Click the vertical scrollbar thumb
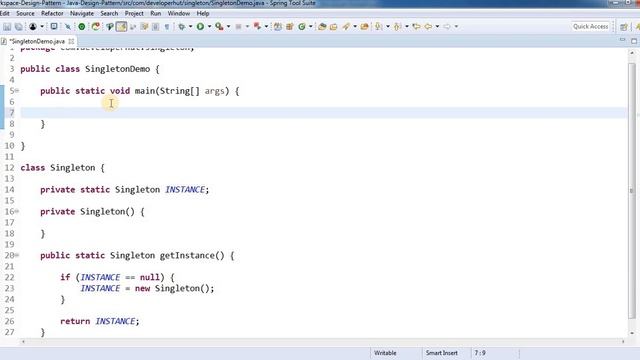640x360 pixels. (632, 190)
